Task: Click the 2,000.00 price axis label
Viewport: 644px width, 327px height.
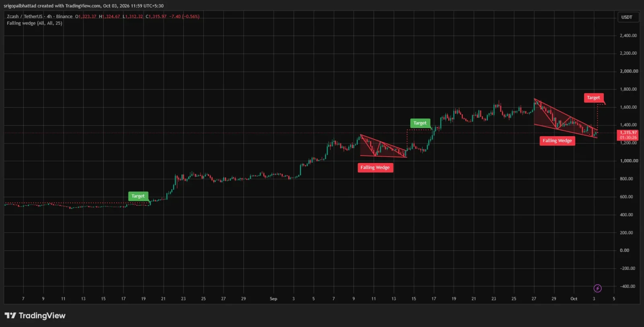Action: pyautogui.click(x=629, y=71)
